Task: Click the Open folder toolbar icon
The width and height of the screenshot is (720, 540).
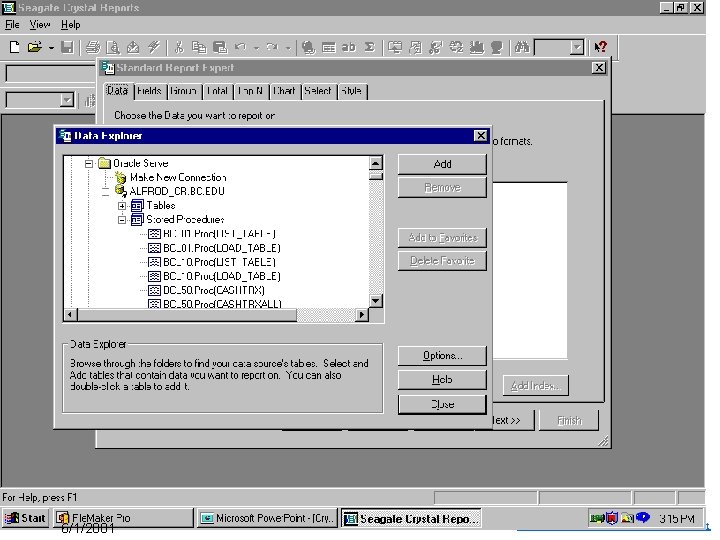Action: click(x=34, y=47)
